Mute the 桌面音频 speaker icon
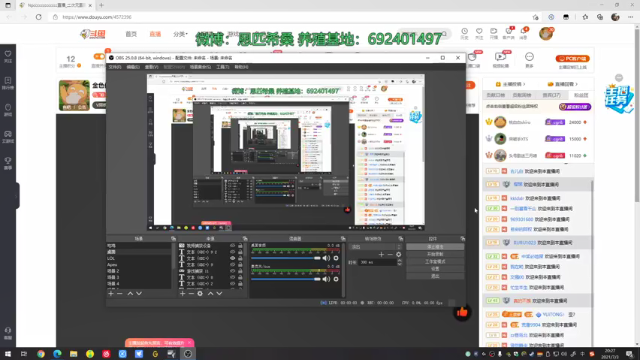This screenshot has height=360, width=640. point(326,258)
